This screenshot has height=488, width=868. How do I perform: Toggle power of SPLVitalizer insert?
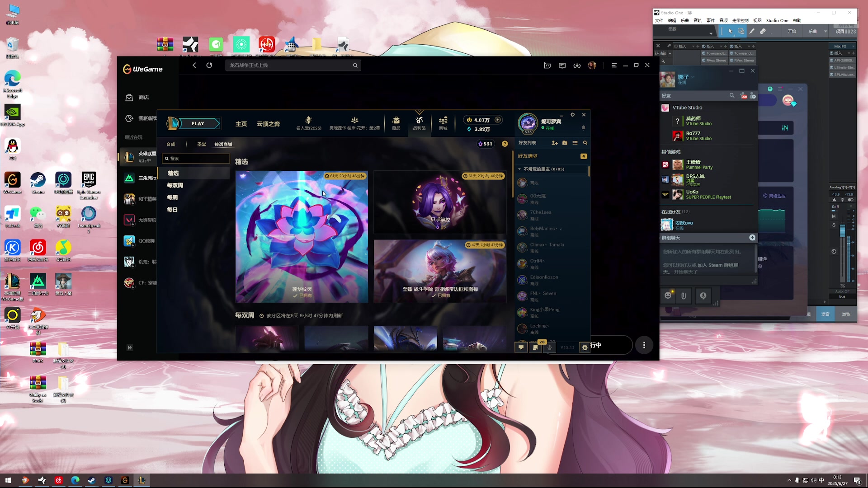coord(832,75)
